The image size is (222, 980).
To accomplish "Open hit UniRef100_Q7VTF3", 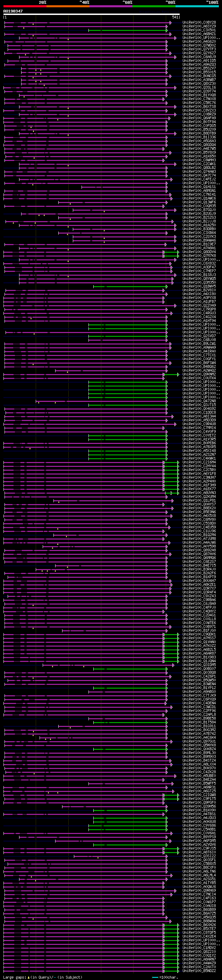I will (x=199, y=49).
